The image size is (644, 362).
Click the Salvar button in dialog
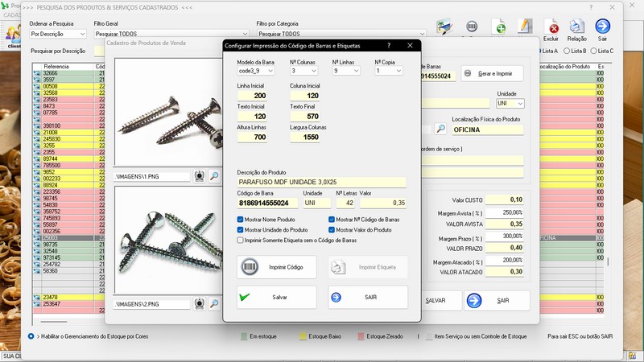click(276, 297)
